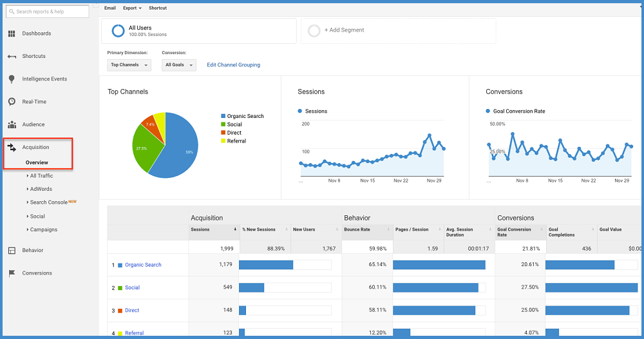This screenshot has height=339, width=644.
Task: Open Intelligence Events section
Action: 44,79
